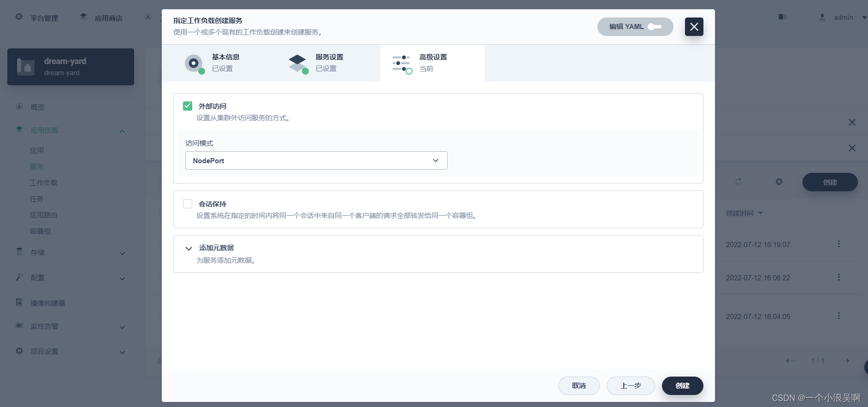This screenshot has height=407, width=868.
Task: Click the refresh icon in background list
Action: (x=738, y=182)
